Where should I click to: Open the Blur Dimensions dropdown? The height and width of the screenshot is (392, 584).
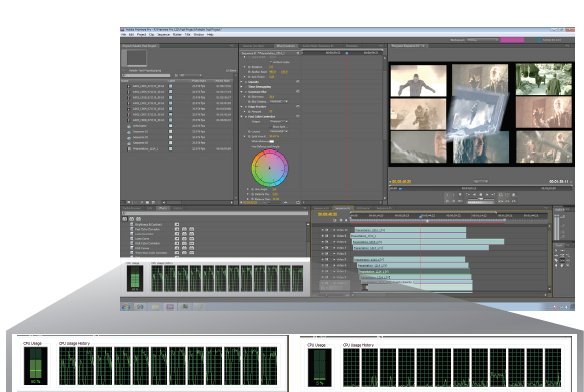[x=279, y=101]
